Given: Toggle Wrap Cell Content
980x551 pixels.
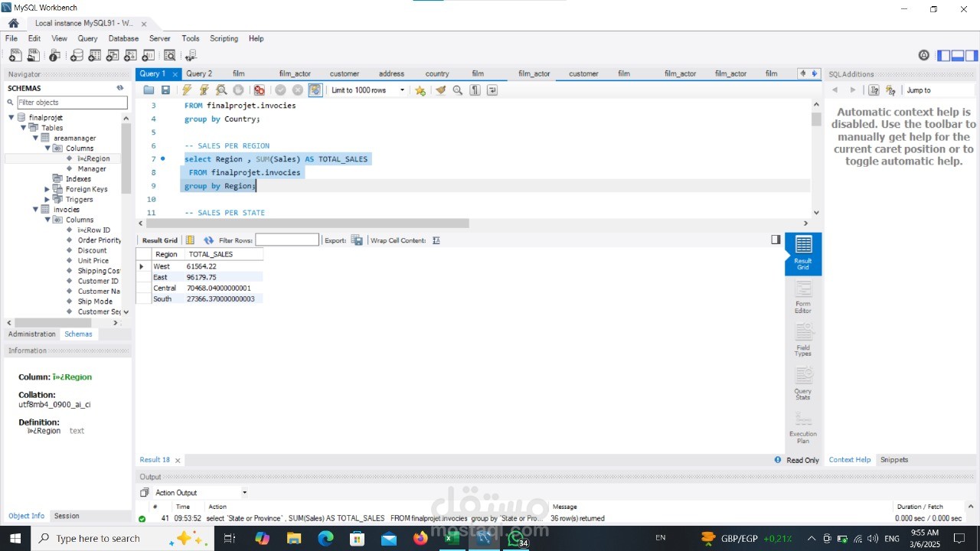Looking at the screenshot, I should point(436,240).
